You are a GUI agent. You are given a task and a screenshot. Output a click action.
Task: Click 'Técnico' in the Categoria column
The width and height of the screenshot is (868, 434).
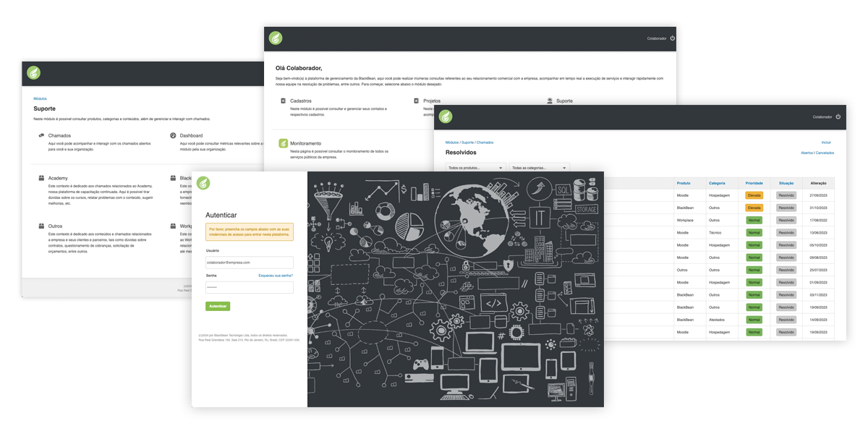715,233
